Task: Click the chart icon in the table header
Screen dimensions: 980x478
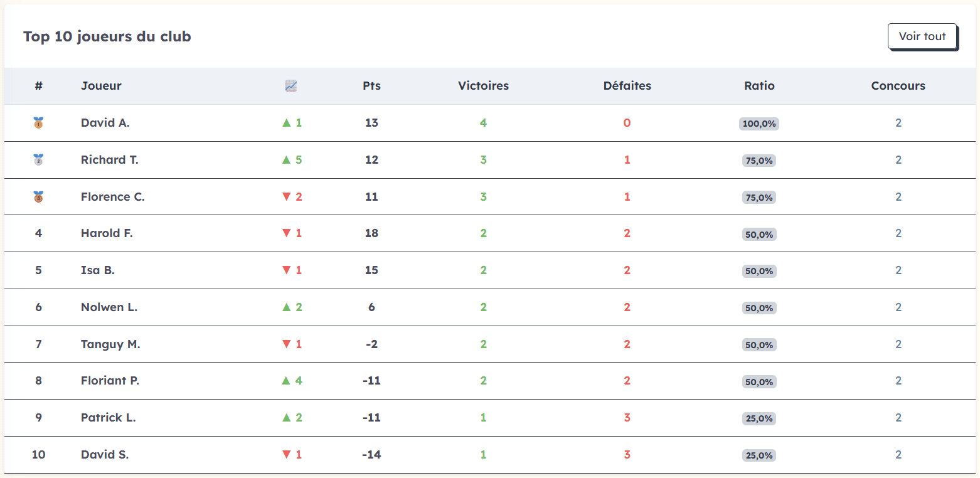Action: click(290, 85)
